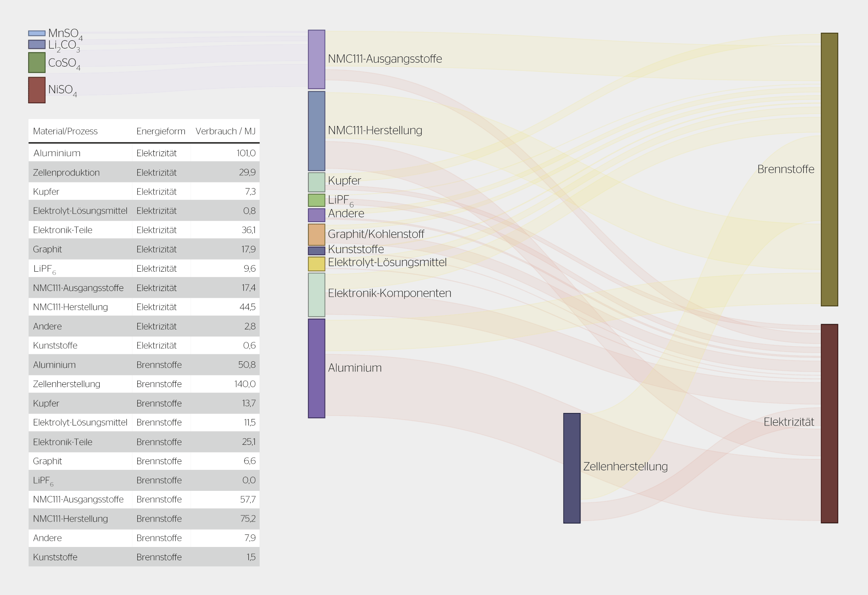
Task: Click the purple Aluminium node bar
Action: (317, 368)
